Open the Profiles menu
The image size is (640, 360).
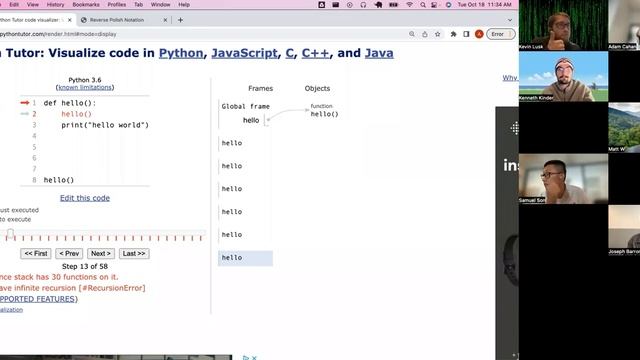[117, 4]
